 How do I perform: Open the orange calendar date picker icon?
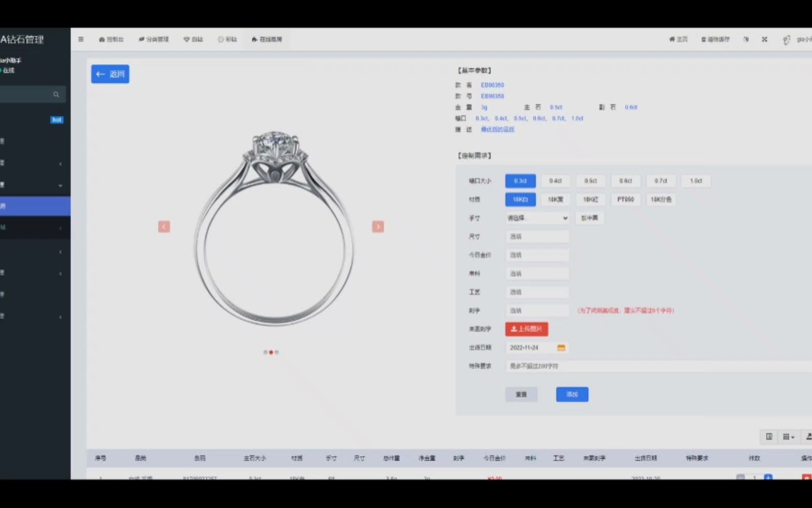(x=561, y=348)
